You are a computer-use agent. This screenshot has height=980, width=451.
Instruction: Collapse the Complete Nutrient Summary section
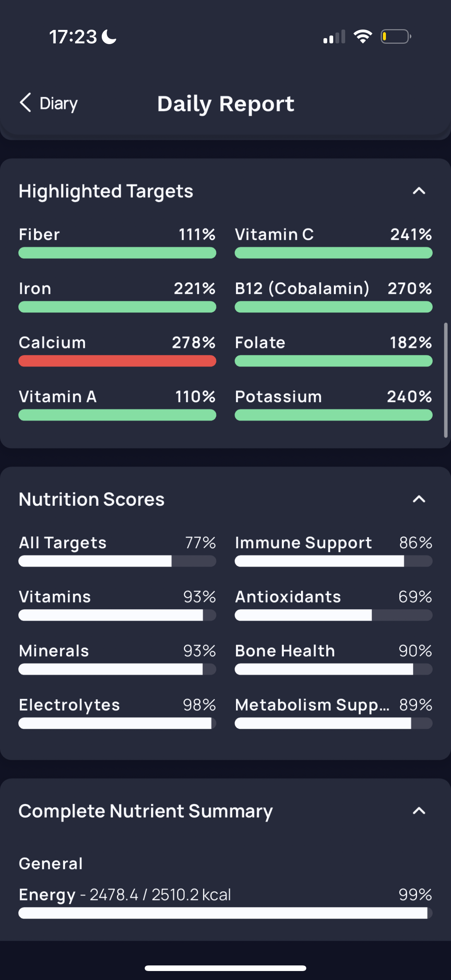tap(418, 811)
